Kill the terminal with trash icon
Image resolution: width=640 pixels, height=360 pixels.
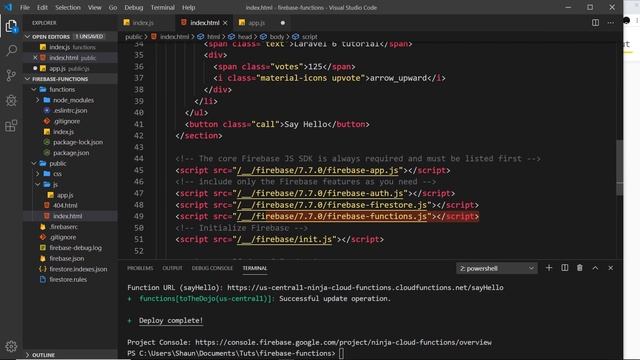(x=580, y=268)
